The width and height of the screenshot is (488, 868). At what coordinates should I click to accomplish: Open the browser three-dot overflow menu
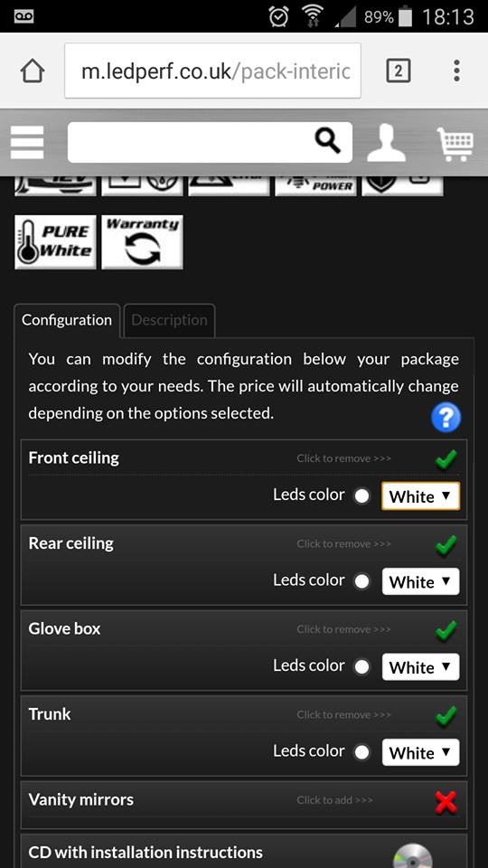tap(456, 71)
